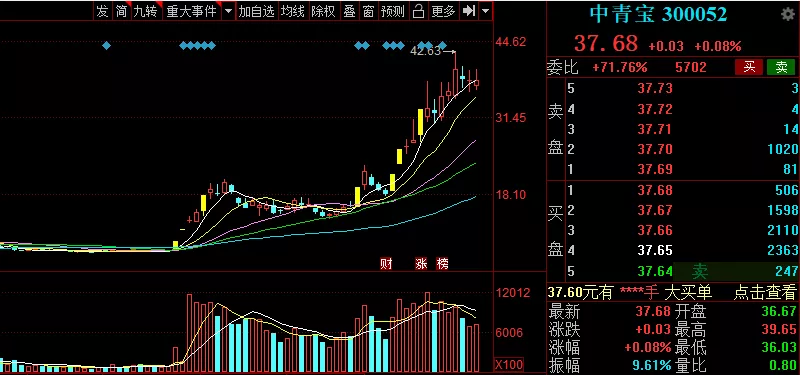Viewport: 800px width, 375px height.
Task: Toggle the 九转 indicator
Action: click(146, 11)
